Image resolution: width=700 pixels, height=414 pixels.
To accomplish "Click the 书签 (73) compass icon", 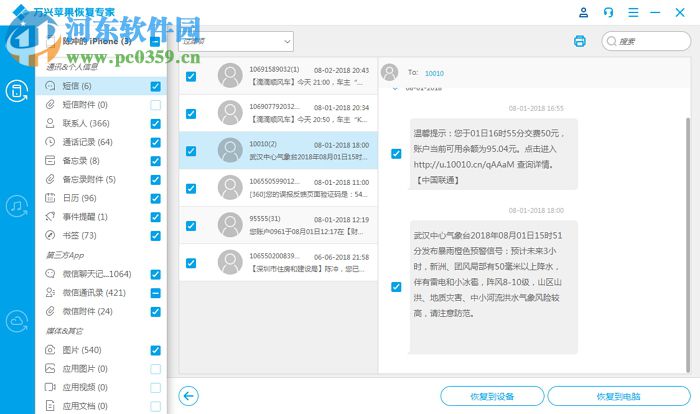I will (x=50, y=235).
